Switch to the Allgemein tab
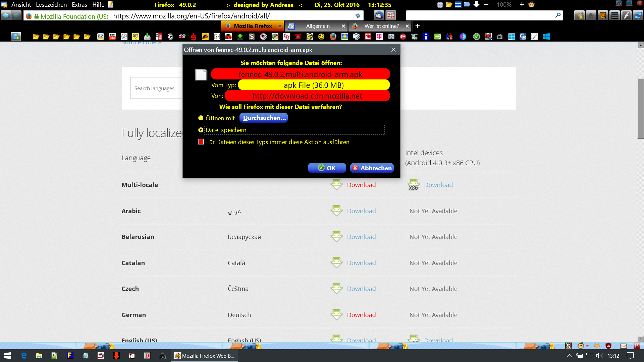 [x=317, y=26]
